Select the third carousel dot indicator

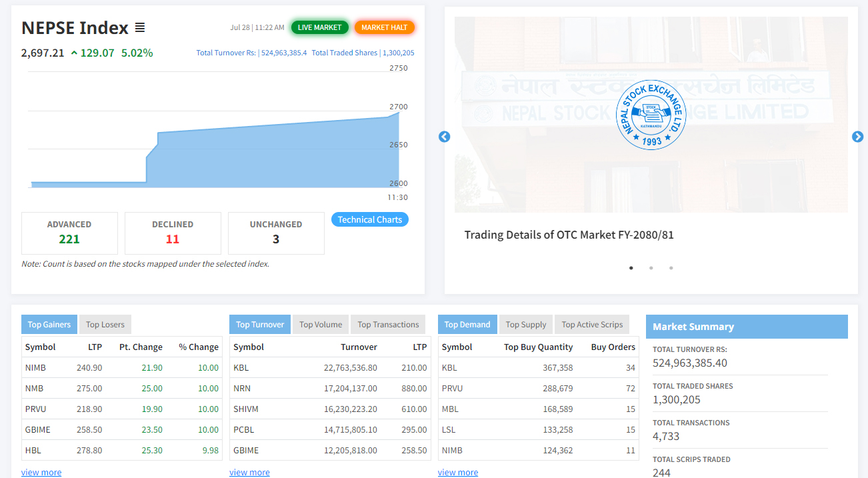[671, 268]
